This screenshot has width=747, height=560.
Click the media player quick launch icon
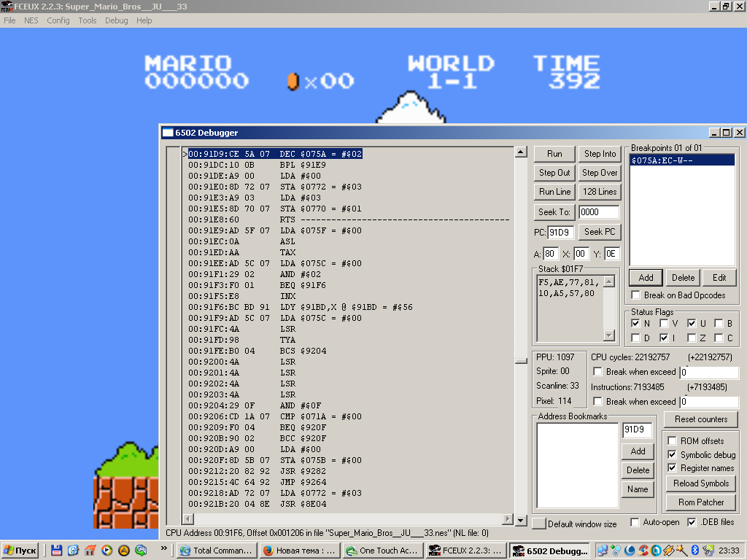107,551
